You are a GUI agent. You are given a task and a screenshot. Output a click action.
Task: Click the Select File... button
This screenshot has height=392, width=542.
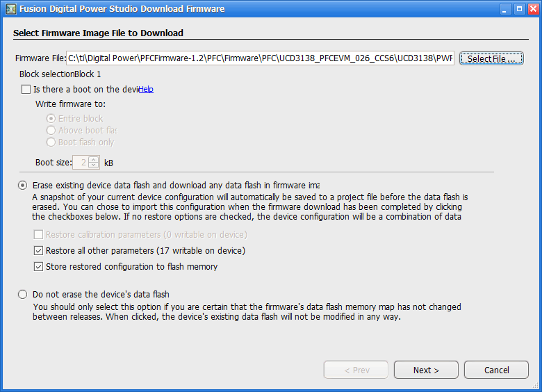(491, 58)
